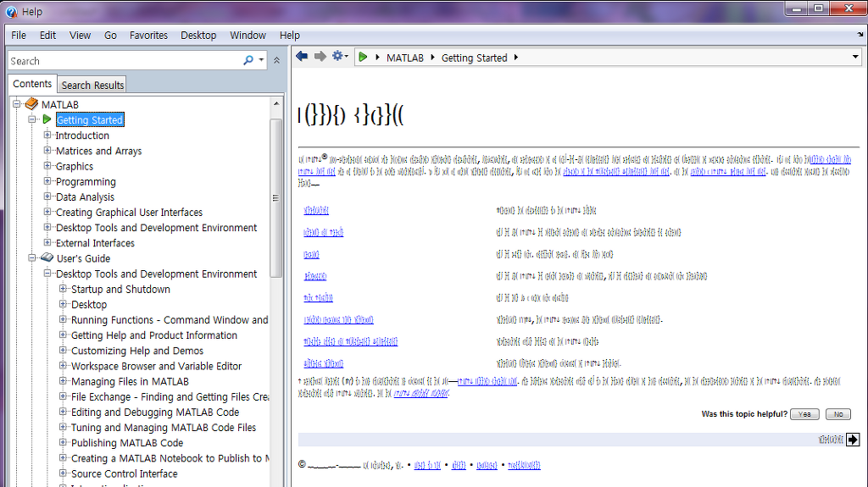Switch to the Search Results tab
This screenshot has width=868, height=487.
click(92, 85)
